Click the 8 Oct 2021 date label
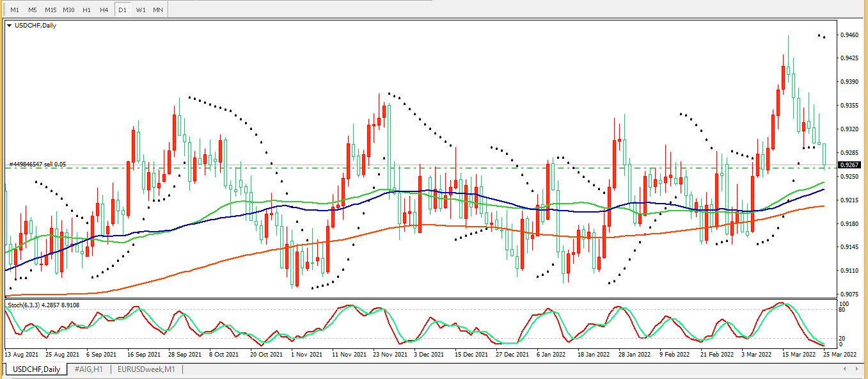 (x=224, y=353)
